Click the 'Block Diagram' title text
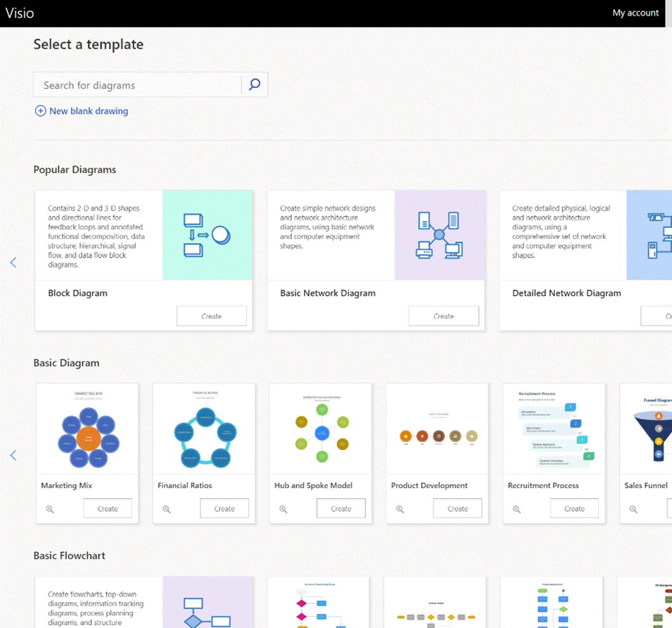672x628 pixels. tap(77, 293)
